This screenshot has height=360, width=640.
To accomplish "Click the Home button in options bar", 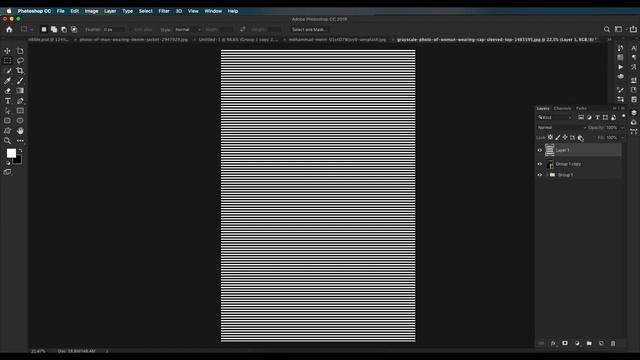I will (x=9, y=29).
